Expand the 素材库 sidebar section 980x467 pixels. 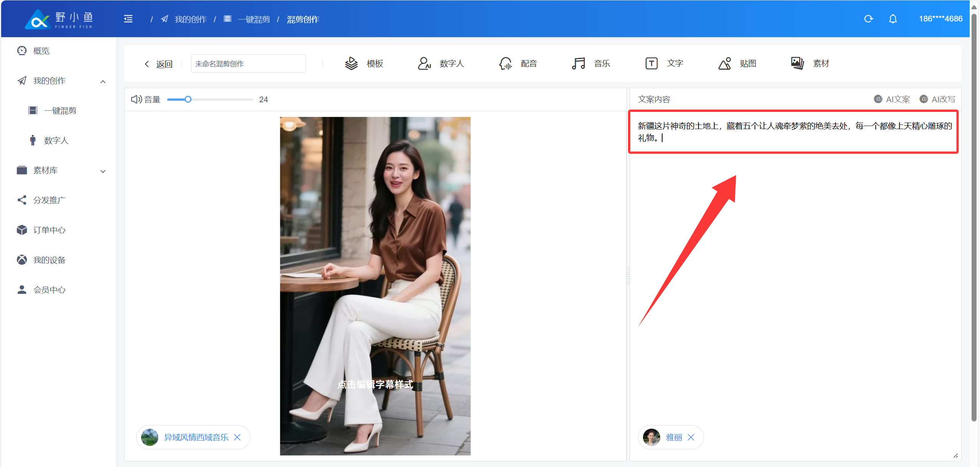tap(103, 171)
